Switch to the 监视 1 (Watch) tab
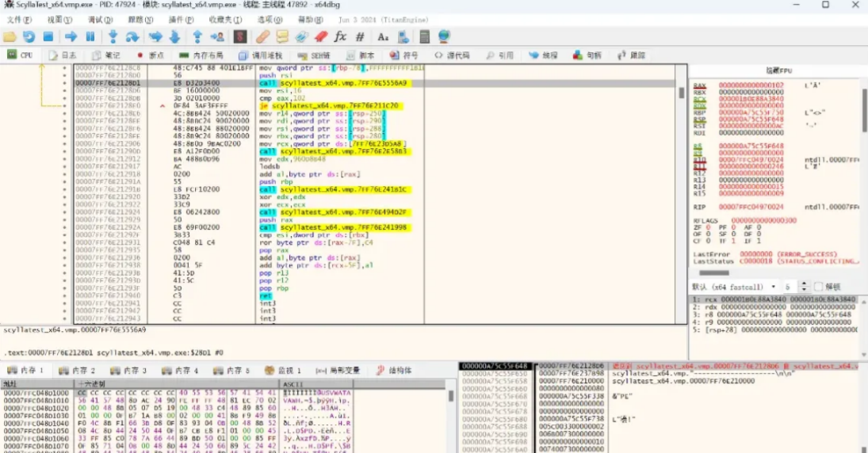 point(283,371)
